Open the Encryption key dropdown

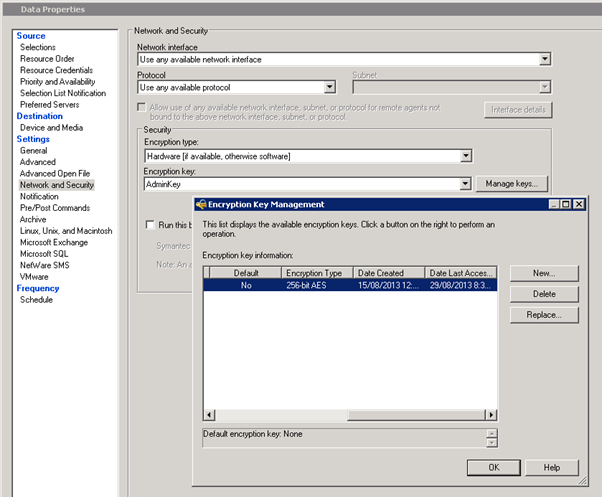click(x=466, y=184)
